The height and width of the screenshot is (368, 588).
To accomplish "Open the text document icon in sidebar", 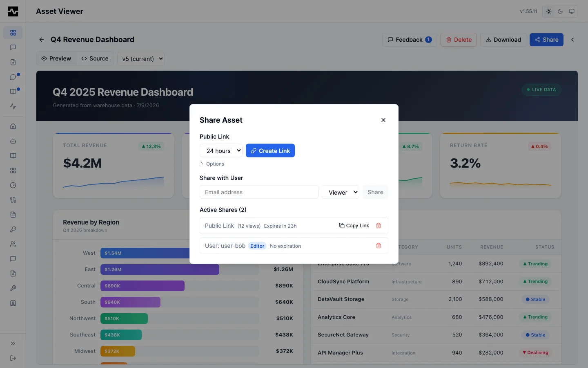I will (x=13, y=215).
